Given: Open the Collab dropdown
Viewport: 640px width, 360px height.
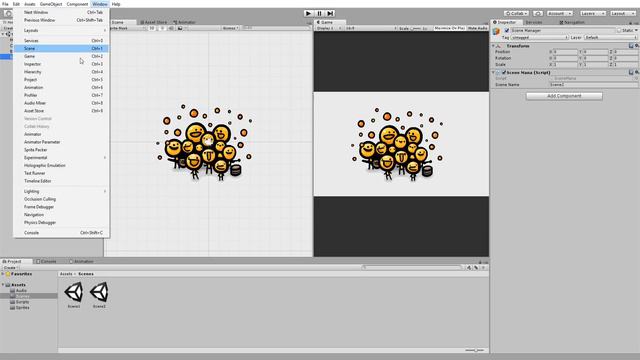Looking at the screenshot, I should [516, 13].
